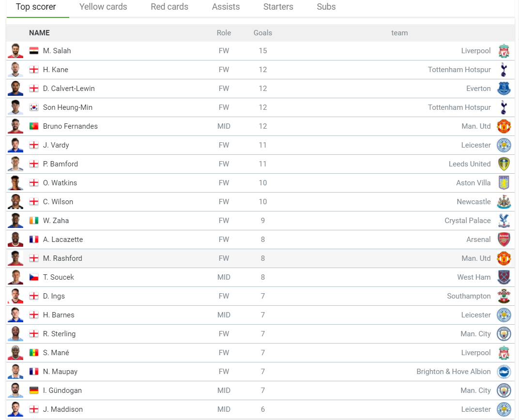Open the Subs tab
Image resolution: width=519 pixels, height=420 pixels.
pyautogui.click(x=326, y=7)
